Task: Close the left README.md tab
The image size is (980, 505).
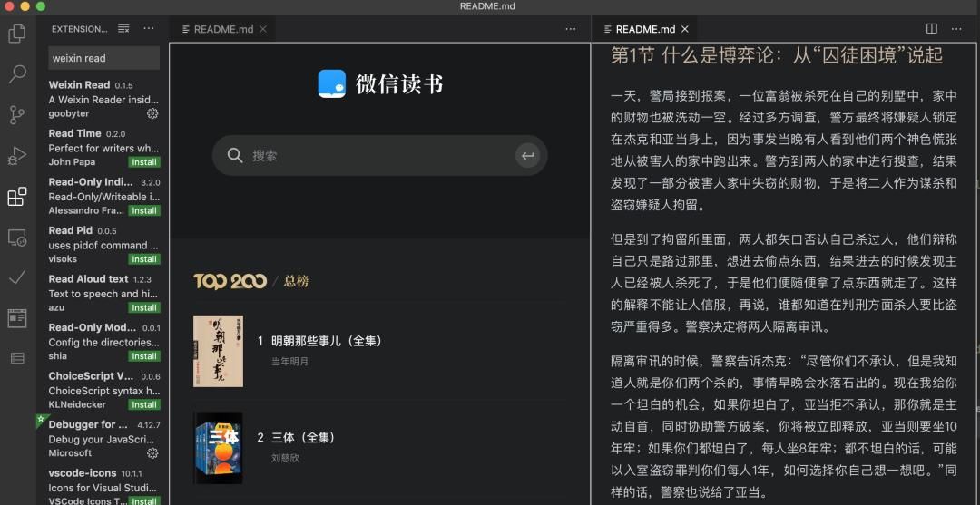Action: coord(263,29)
